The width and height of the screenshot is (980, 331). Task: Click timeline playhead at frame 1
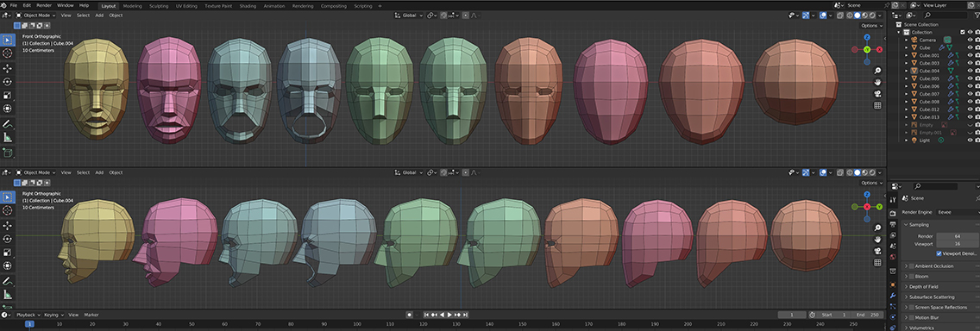tap(29, 324)
